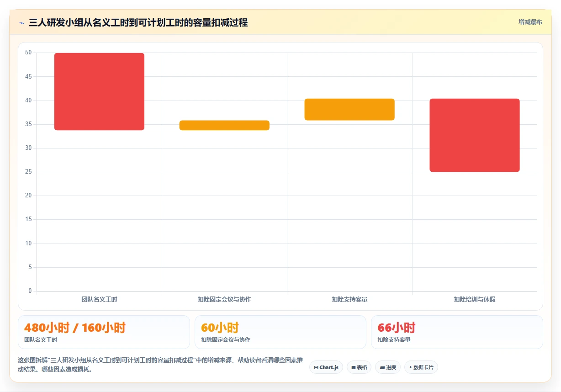Click the y-axis tick label 35

[28, 124]
